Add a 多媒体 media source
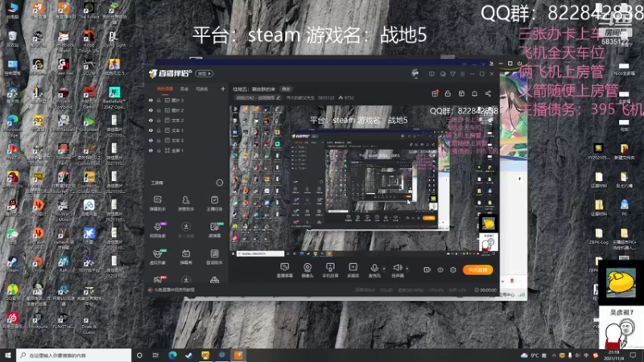This screenshot has width=644, height=362. [353, 270]
